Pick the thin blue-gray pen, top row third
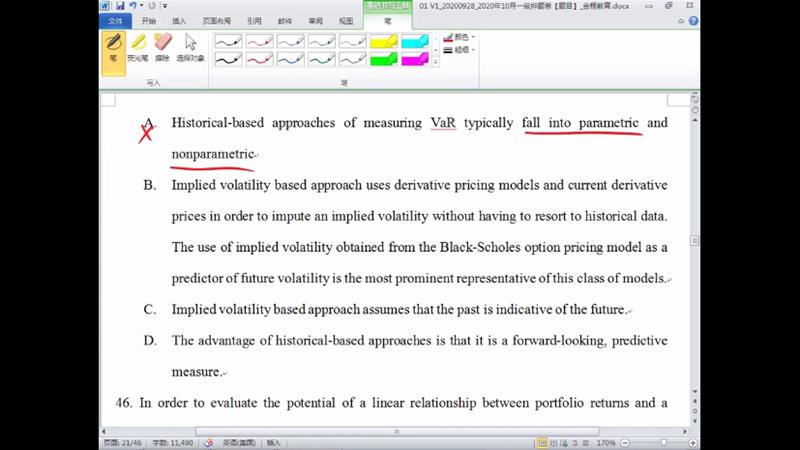The width and height of the screenshot is (800, 450). point(290,41)
